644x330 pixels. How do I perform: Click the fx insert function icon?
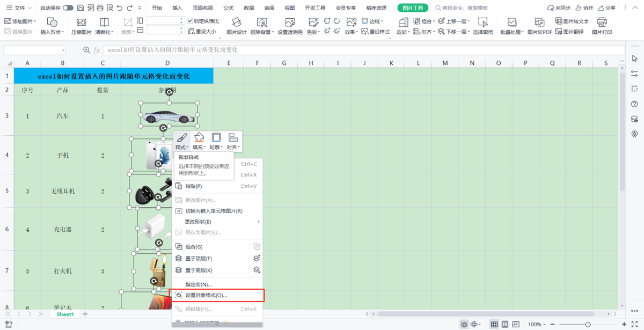(97, 50)
